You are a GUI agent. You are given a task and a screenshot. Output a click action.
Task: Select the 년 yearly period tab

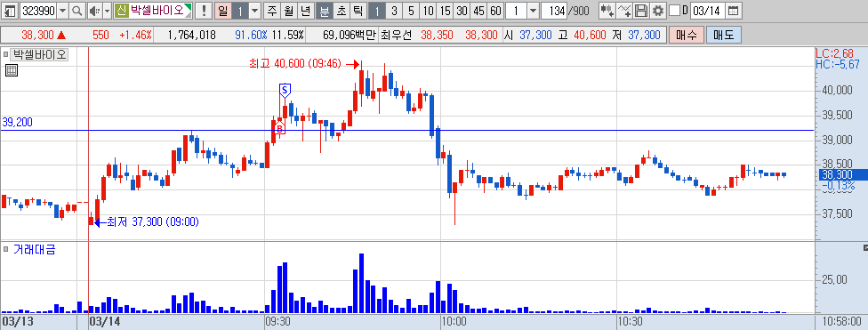click(305, 11)
